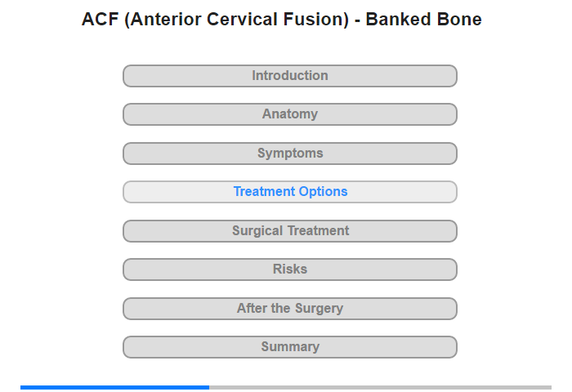Screen dimensions: 572x392
Task: Select Surgical Treatment from the list
Action: click(289, 231)
